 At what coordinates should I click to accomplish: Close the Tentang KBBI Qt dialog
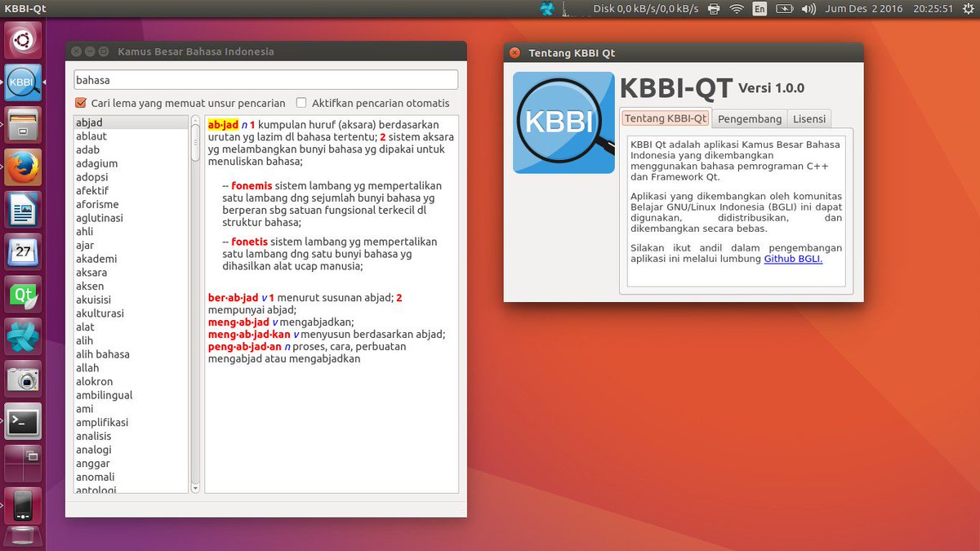click(x=514, y=53)
